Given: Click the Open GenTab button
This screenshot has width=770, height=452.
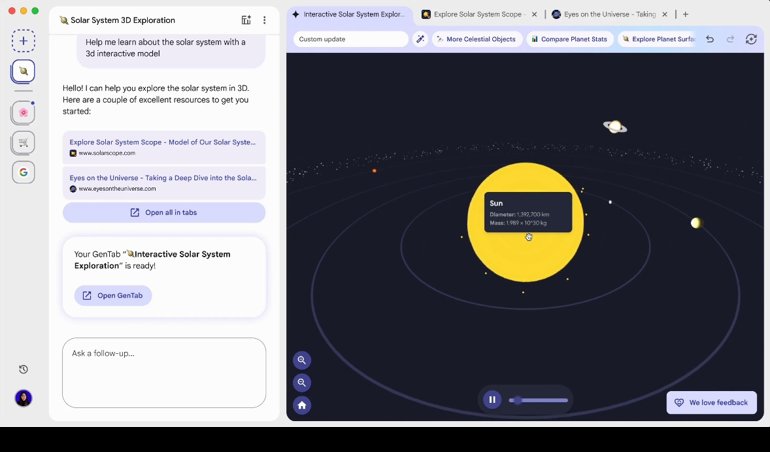Looking at the screenshot, I should coord(113,295).
